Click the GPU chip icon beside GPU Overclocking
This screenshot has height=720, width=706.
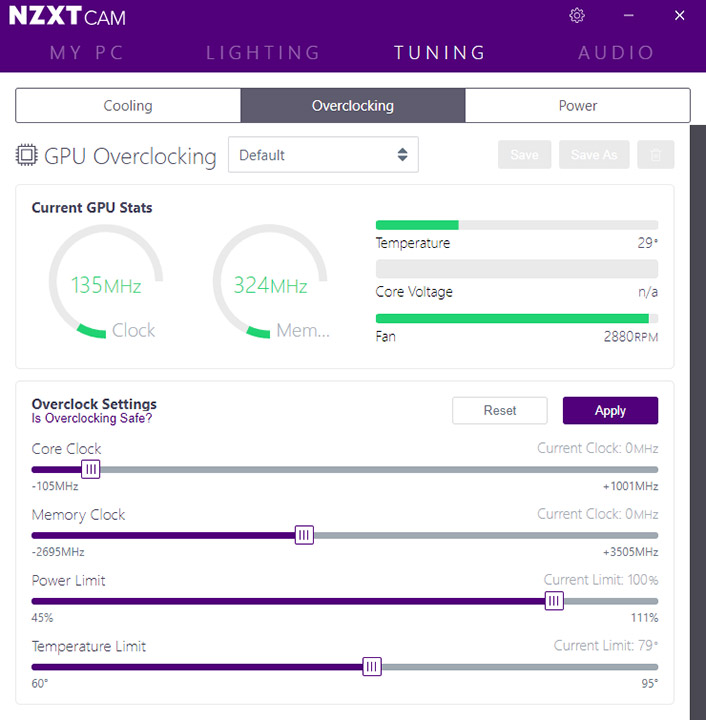[26, 155]
